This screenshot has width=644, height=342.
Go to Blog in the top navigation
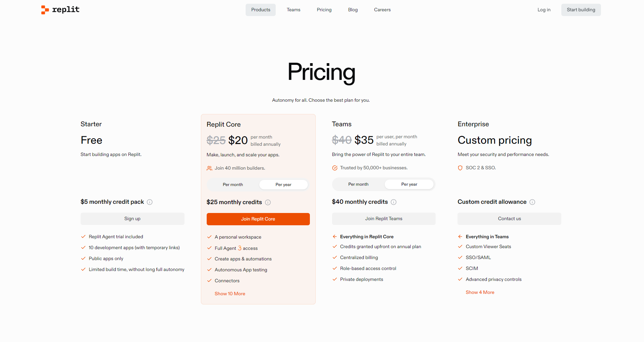[353, 10]
